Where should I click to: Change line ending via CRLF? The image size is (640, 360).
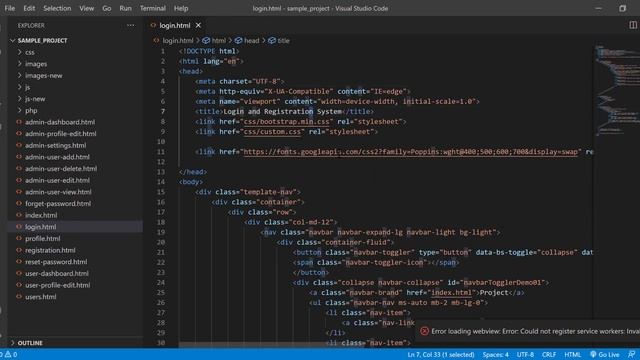tap(549, 354)
